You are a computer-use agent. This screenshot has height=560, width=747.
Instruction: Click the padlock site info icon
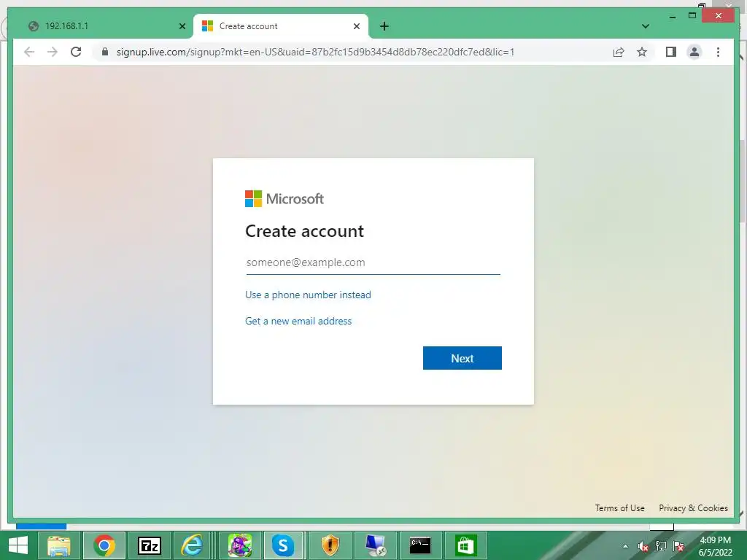pos(105,52)
